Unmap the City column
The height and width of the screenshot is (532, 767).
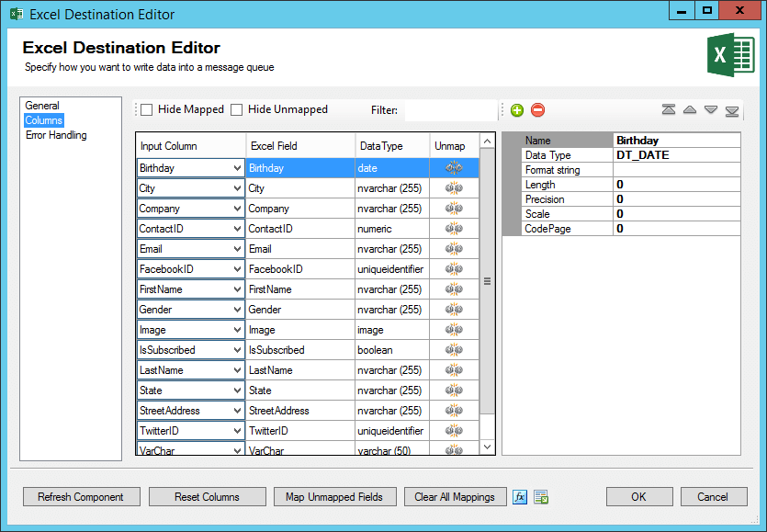[454, 188]
